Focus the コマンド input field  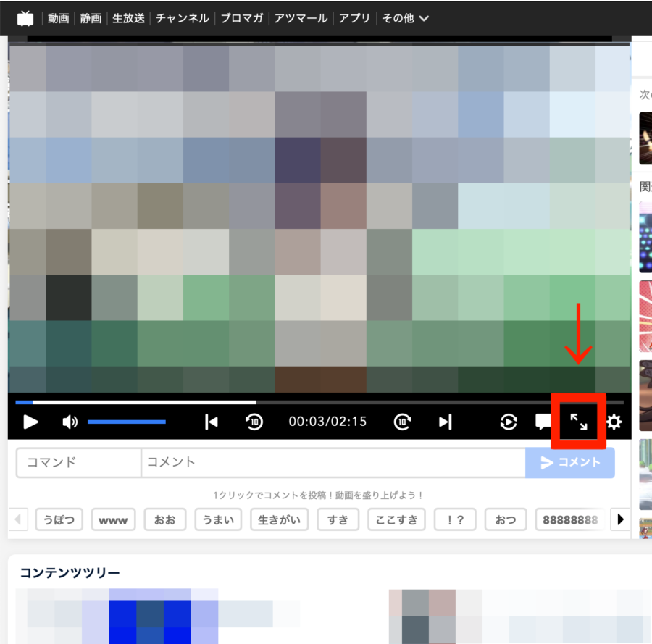[78, 462]
